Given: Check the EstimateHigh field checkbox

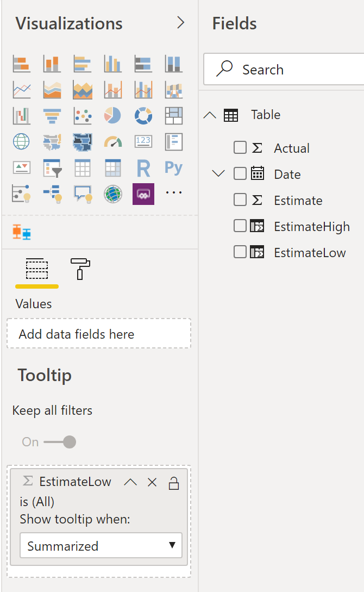Looking at the screenshot, I should pos(240,226).
